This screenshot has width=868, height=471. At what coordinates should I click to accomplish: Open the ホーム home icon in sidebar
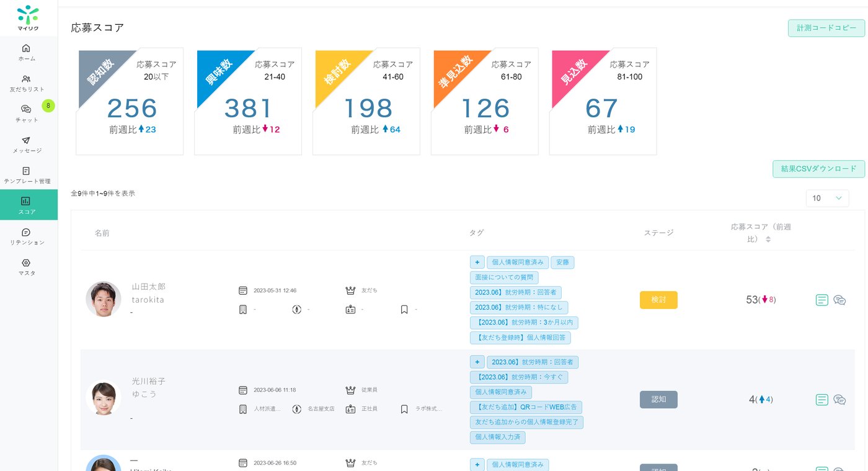coord(26,48)
